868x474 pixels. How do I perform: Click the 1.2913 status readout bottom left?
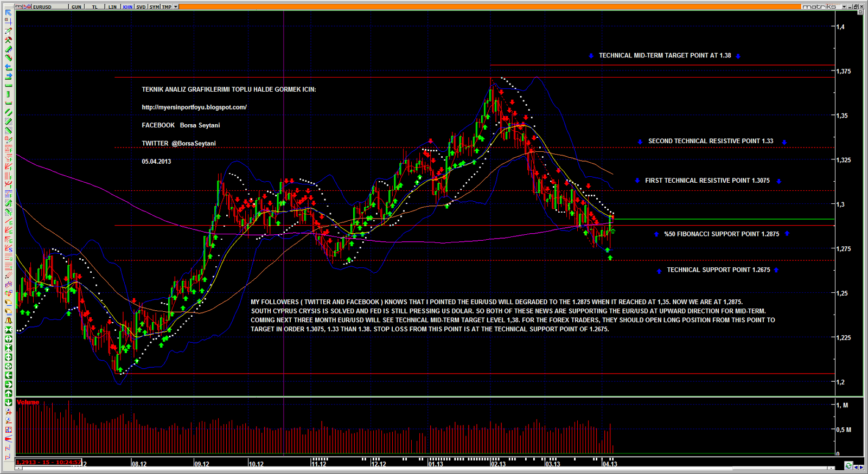click(x=49, y=463)
